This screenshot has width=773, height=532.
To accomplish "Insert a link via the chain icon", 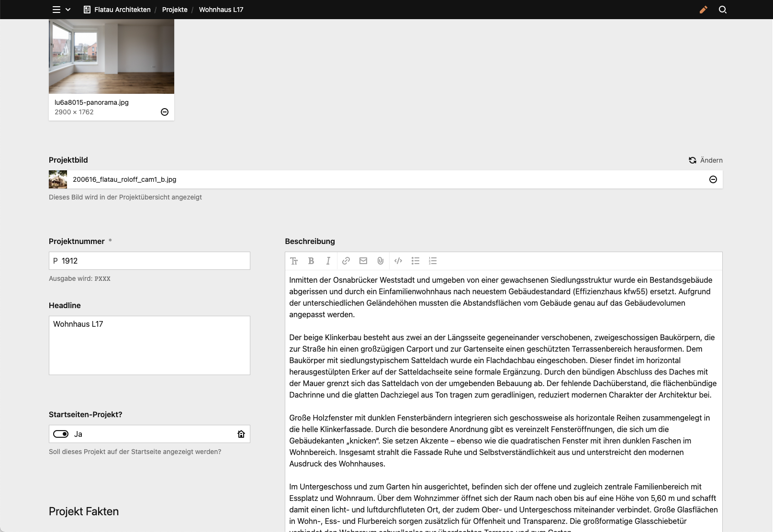I will pyautogui.click(x=346, y=261).
